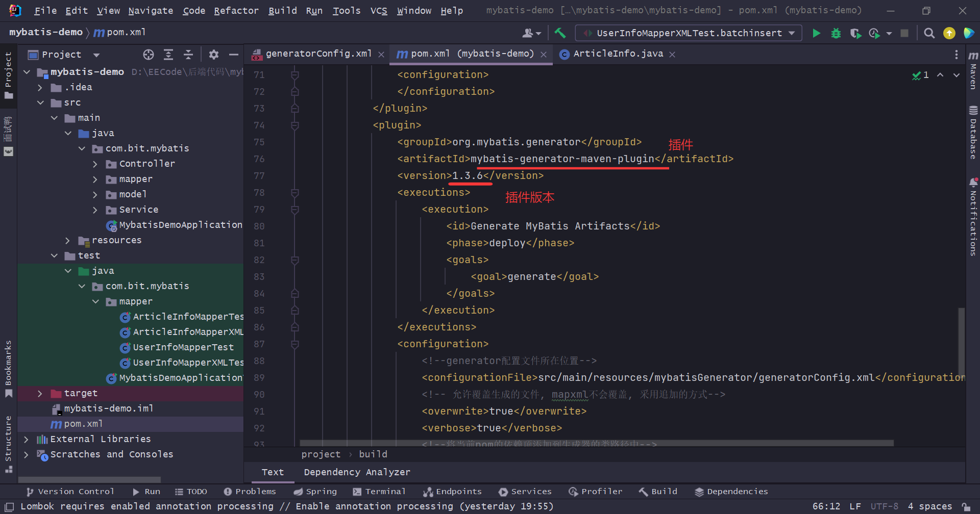980x514 pixels.
Task: Expand the Controller package
Action: [x=95, y=164]
